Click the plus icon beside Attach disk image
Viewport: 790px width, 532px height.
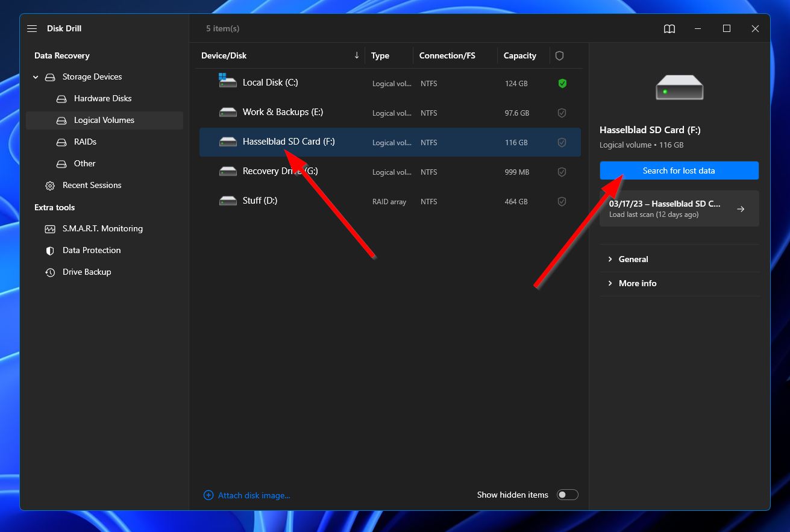coord(208,495)
